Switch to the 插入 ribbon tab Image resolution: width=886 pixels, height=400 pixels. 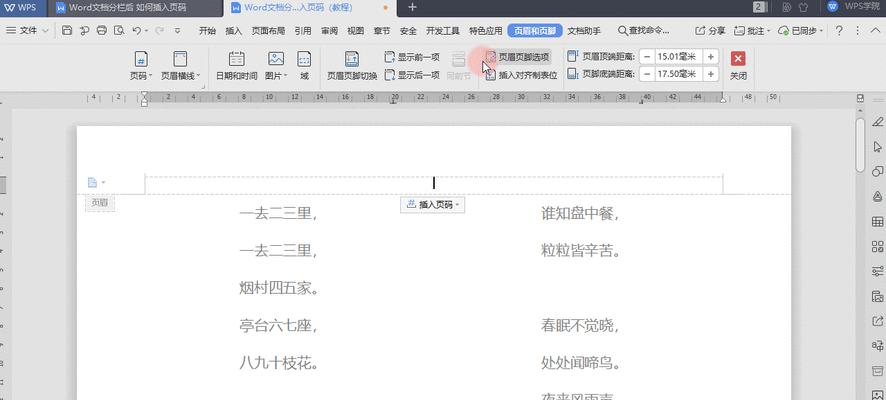233,31
